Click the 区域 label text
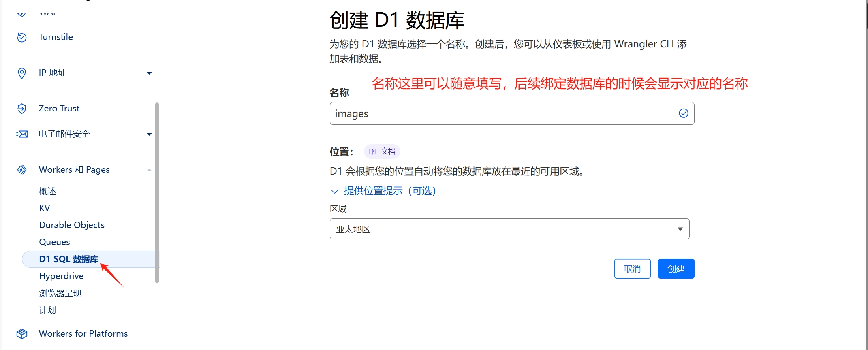 338,209
